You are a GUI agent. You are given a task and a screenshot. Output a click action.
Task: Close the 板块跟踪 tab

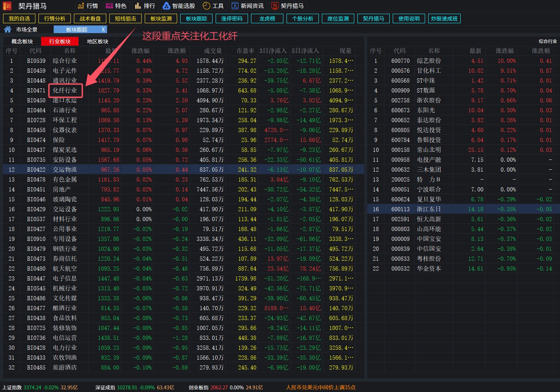coord(103,29)
